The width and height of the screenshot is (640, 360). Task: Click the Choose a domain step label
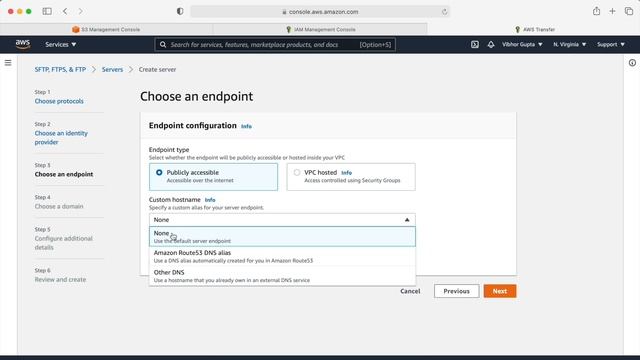click(x=59, y=207)
